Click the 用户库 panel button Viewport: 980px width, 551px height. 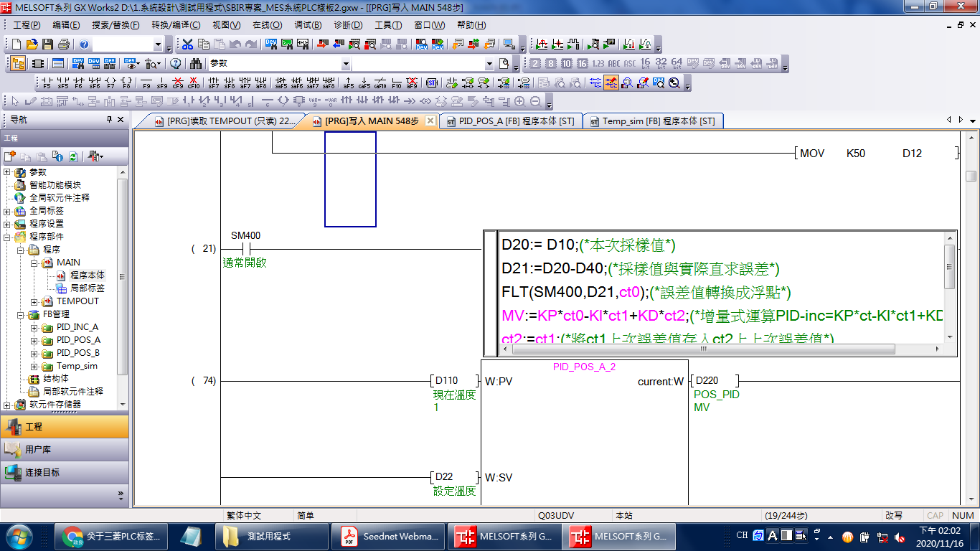point(65,450)
